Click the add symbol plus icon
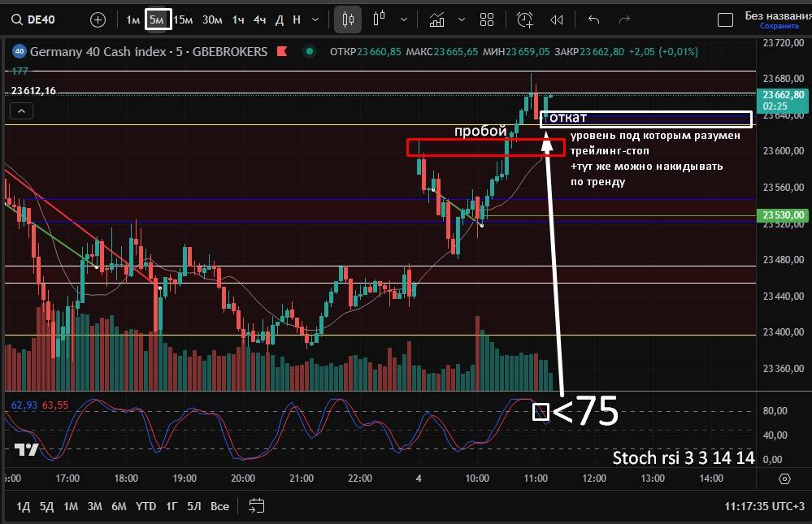The height and width of the screenshot is (524, 812). 98,19
